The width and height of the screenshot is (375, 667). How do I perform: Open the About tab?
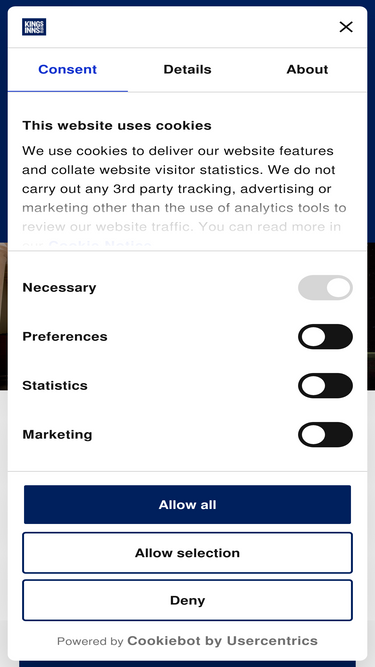pos(307,70)
